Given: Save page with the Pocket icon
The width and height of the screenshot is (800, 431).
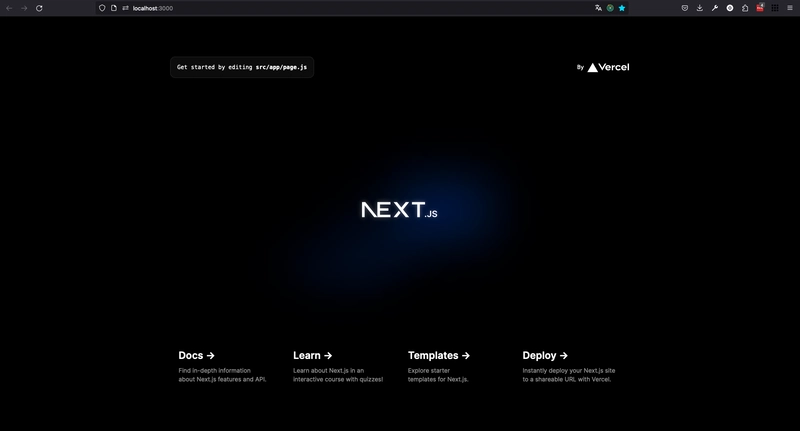Looking at the screenshot, I should click(x=685, y=8).
